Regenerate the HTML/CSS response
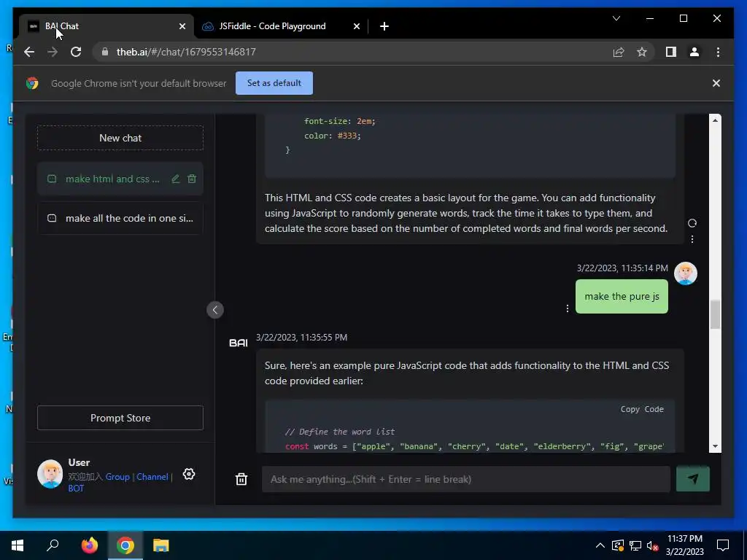Screen dimensions: 747x560 pyautogui.click(x=692, y=223)
